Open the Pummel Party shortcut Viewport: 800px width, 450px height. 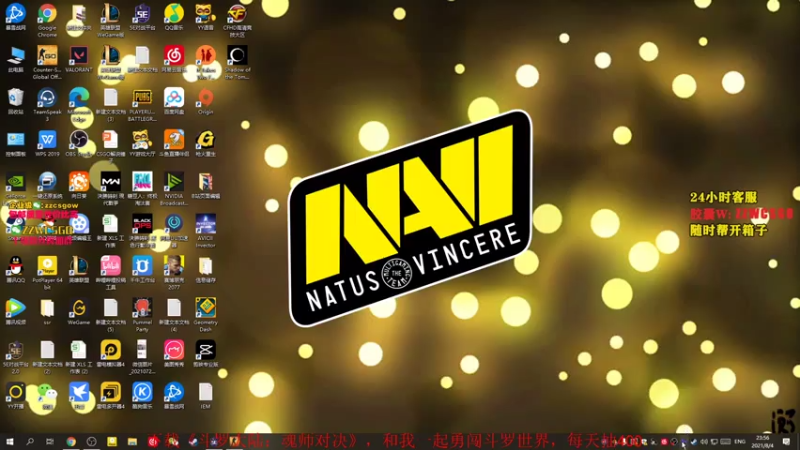142,315
